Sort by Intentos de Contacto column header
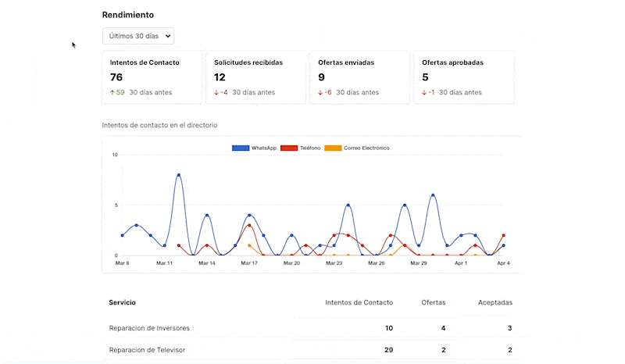The width and height of the screenshot is (625, 364). tap(359, 302)
